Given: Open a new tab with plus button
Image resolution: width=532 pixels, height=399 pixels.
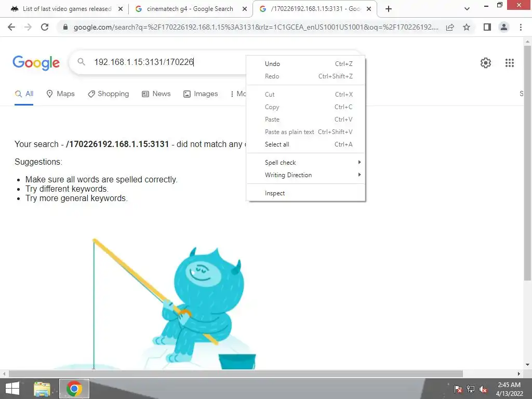Looking at the screenshot, I should point(389,9).
